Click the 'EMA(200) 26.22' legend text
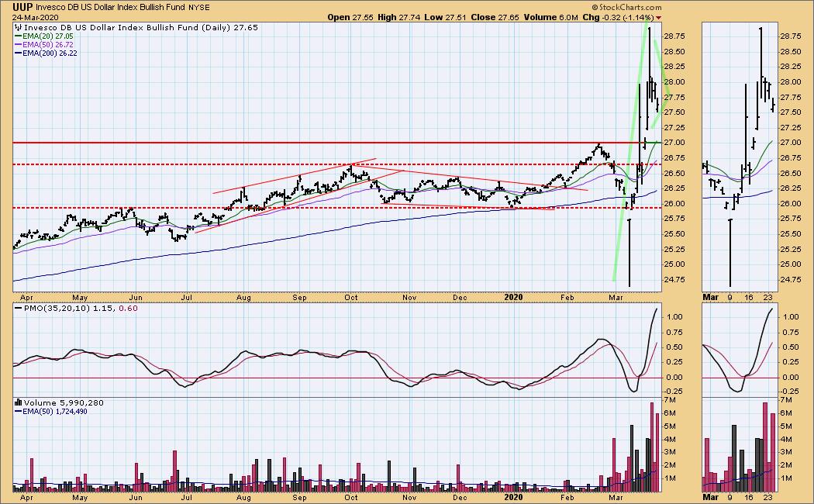The image size is (814, 504). pos(50,53)
